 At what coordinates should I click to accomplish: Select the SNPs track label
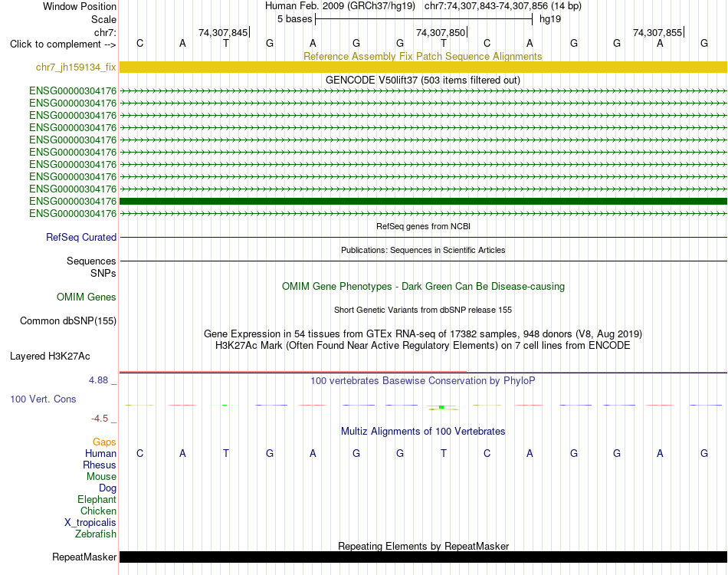tap(103, 273)
